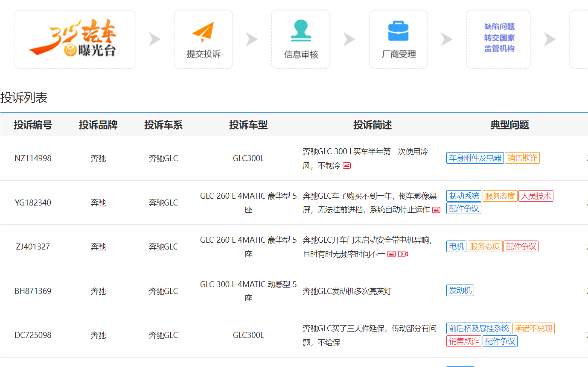Open summary about 三大件延保
Image resolution: width=588 pixels, height=367 pixels.
click(370, 335)
